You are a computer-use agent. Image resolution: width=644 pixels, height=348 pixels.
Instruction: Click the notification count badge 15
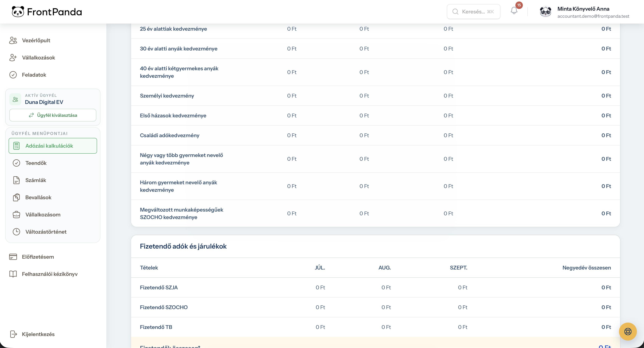[519, 5]
